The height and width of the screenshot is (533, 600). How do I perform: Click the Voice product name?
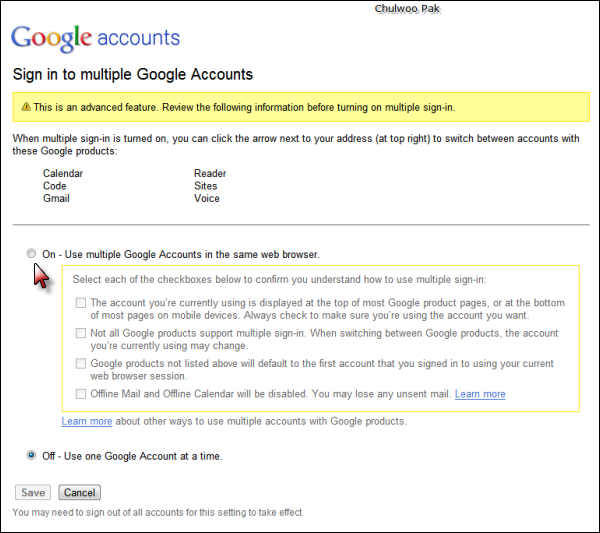click(207, 199)
